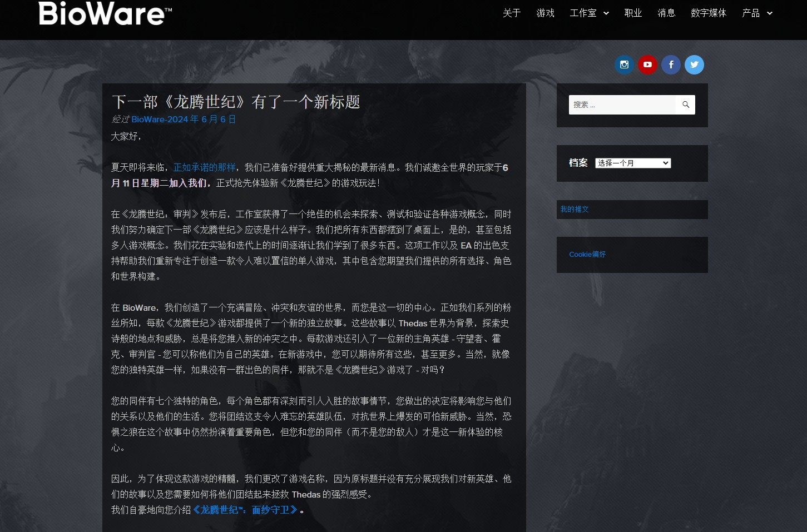This screenshot has height=532, width=807.
Task: Open the 选择一个月 archive month selector
Action: point(633,163)
